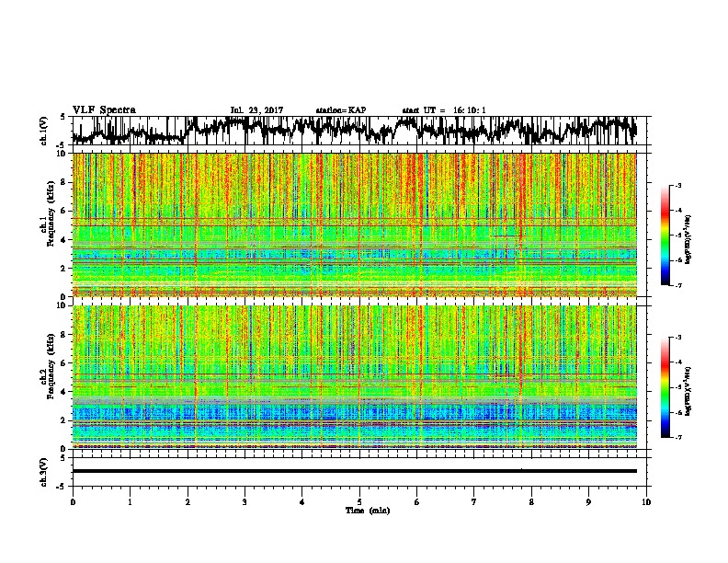The height and width of the screenshot is (563, 728).
Task: Select the "Time (min)" x-axis label
Action: (x=368, y=511)
